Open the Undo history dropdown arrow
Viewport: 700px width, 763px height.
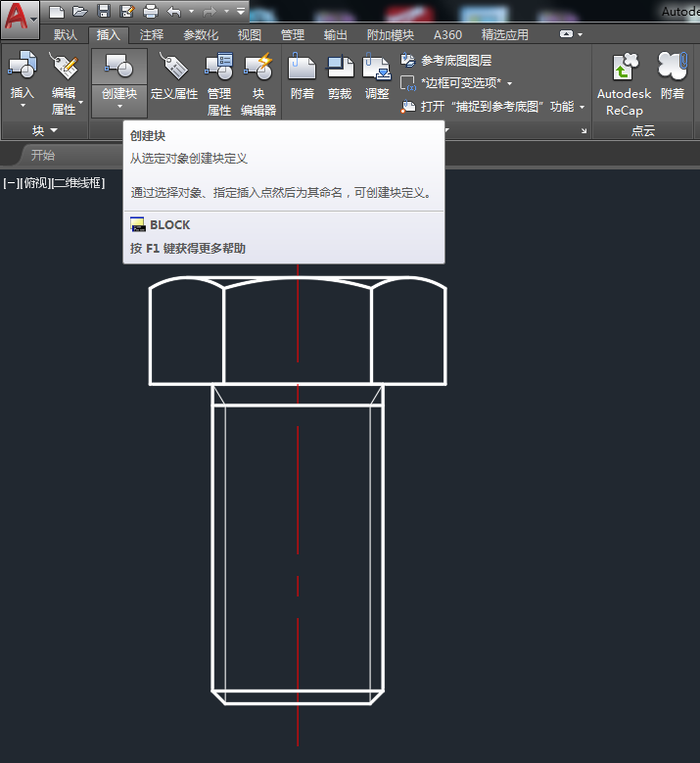tap(191, 11)
